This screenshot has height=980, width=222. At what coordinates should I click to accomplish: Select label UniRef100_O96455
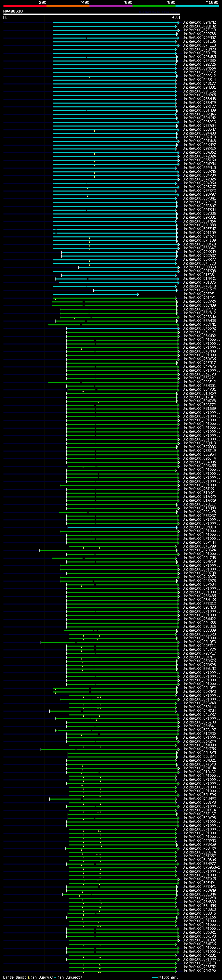tap(199, 466)
